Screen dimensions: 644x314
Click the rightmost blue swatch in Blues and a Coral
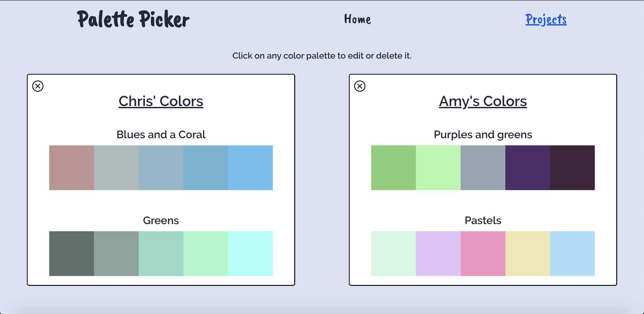[250, 168]
